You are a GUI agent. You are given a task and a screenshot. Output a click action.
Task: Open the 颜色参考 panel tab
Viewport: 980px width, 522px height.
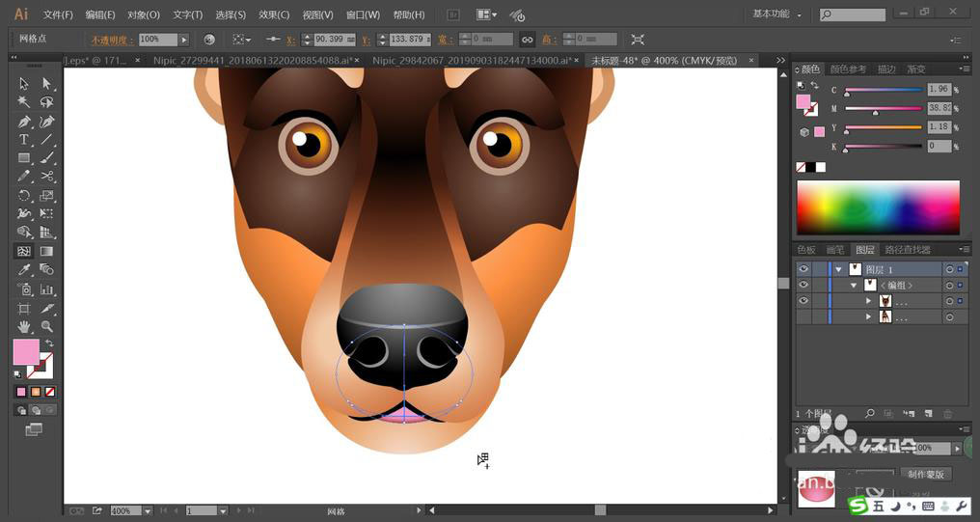(x=848, y=69)
